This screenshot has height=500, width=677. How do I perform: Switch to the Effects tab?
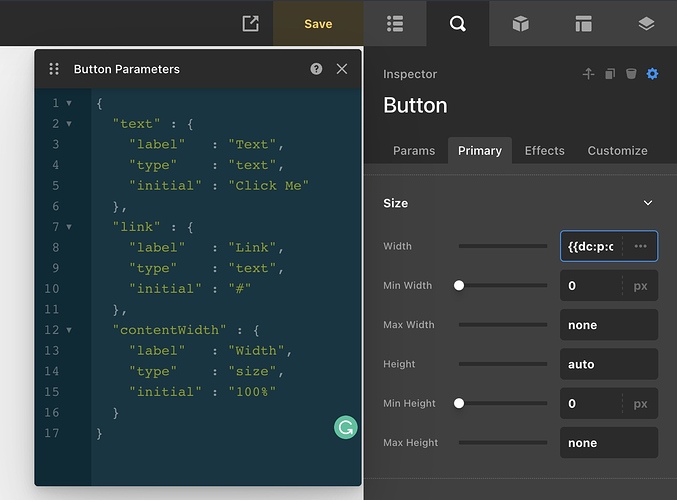(544, 151)
